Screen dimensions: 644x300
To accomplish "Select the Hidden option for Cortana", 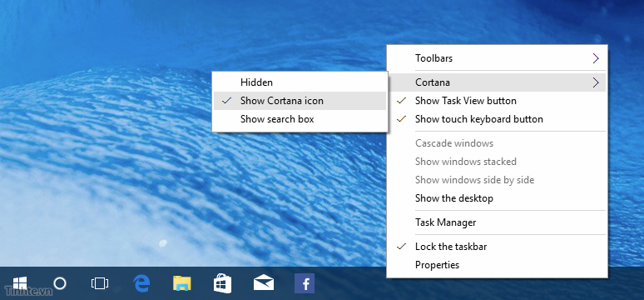I will [x=300, y=82].
